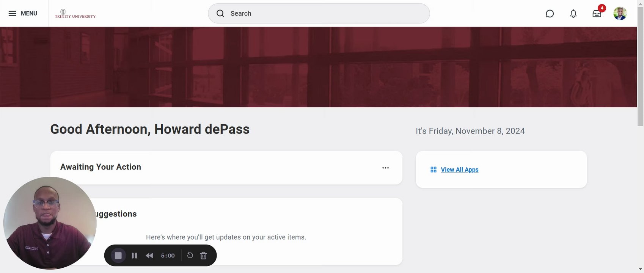Image resolution: width=644 pixels, height=273 pixels.
Task: Open the chat assistant bubble icon
Action: [x=550, y=14]
